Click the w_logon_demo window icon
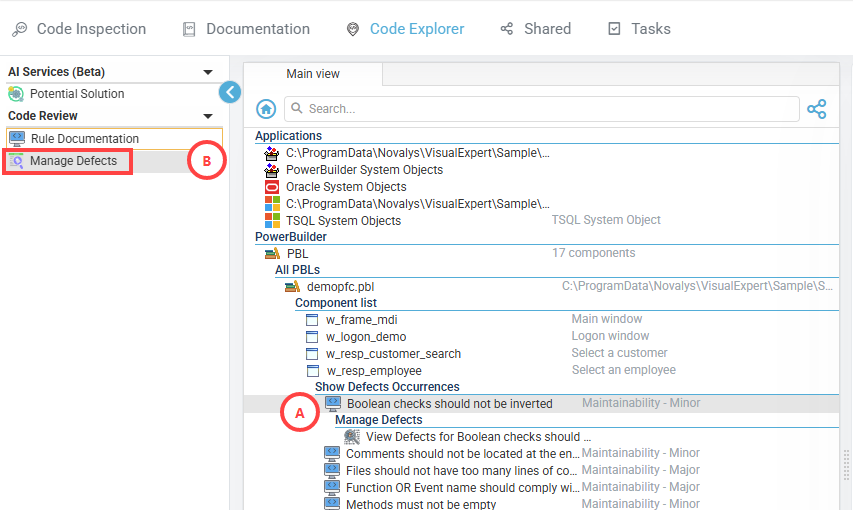853x510 pixels. pyautogui.click(x=312, y=337)
